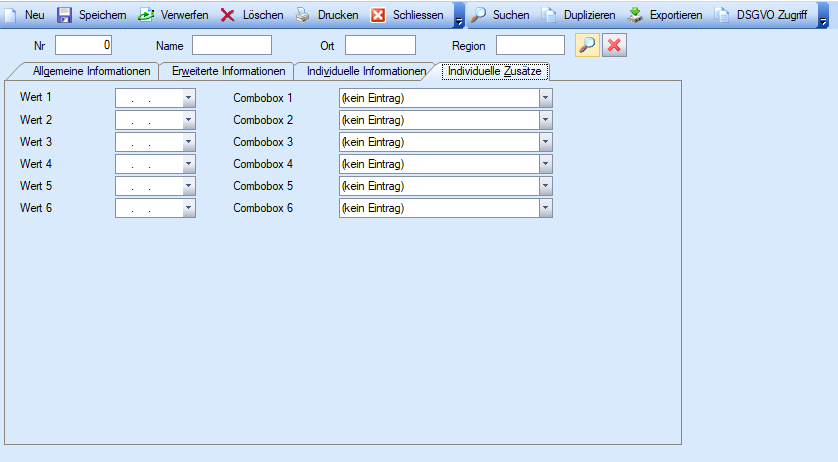The height and width of the screenshot is (462, 838).
Task: Switch to Allgemeine Informationen tab
Action: coord(91,71)
